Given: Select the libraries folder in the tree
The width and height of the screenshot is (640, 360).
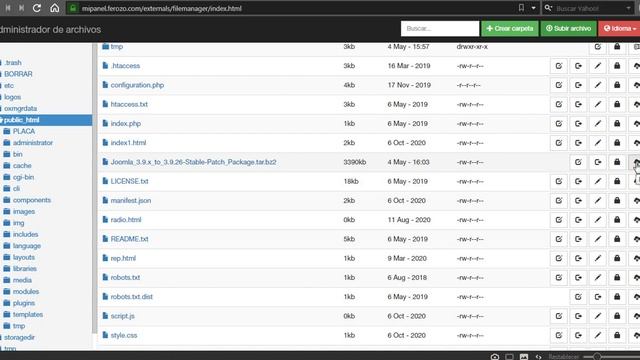Looking at the screenshot, I should pyautogui.click(x=24, y=269).
